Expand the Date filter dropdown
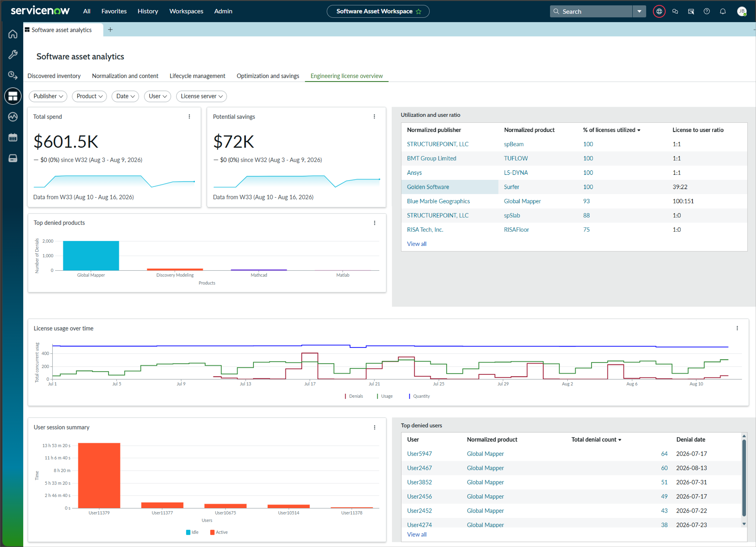The width and height of the screenshot is (756, 547). click(x=125, y=96)
